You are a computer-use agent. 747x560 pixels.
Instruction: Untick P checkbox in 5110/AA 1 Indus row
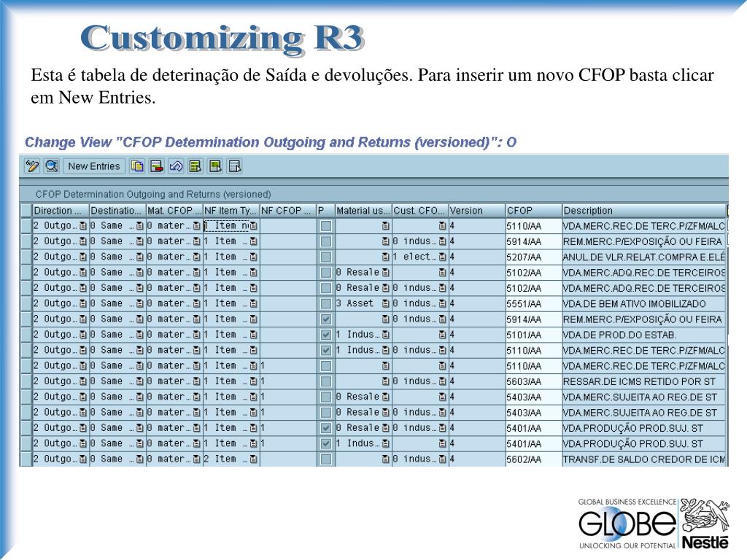pyautogui.click(x=326, y=351)
